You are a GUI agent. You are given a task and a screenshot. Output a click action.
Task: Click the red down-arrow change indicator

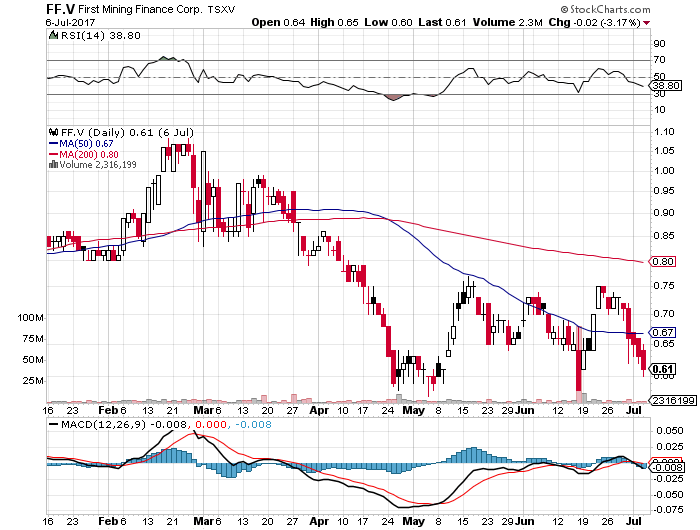tap(647, 23)
